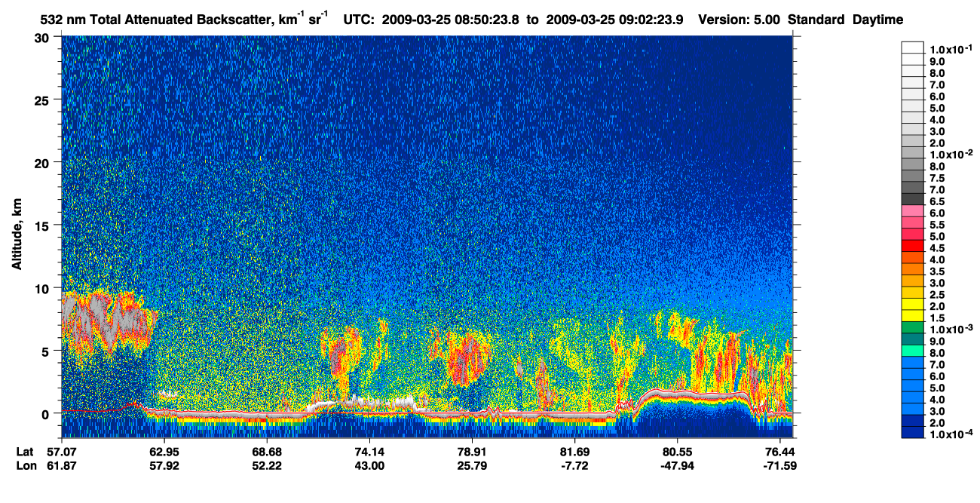This screenshot has height=503, width=980.
Task: Select the orange 3.5 legend swatch
Action: pyautogui.click(x=912, y=269)
